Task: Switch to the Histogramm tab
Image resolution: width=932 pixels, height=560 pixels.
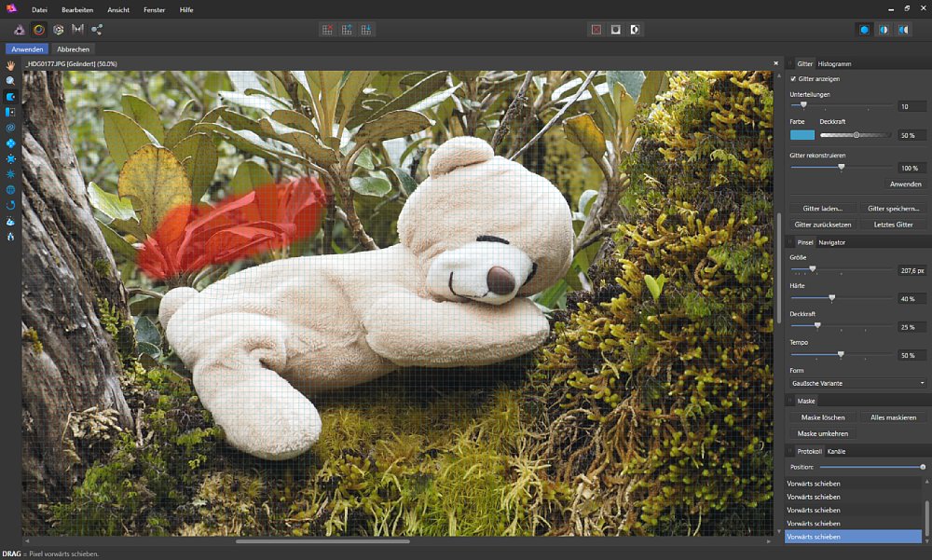Action: pyautogui.click(x=834, y=63)
